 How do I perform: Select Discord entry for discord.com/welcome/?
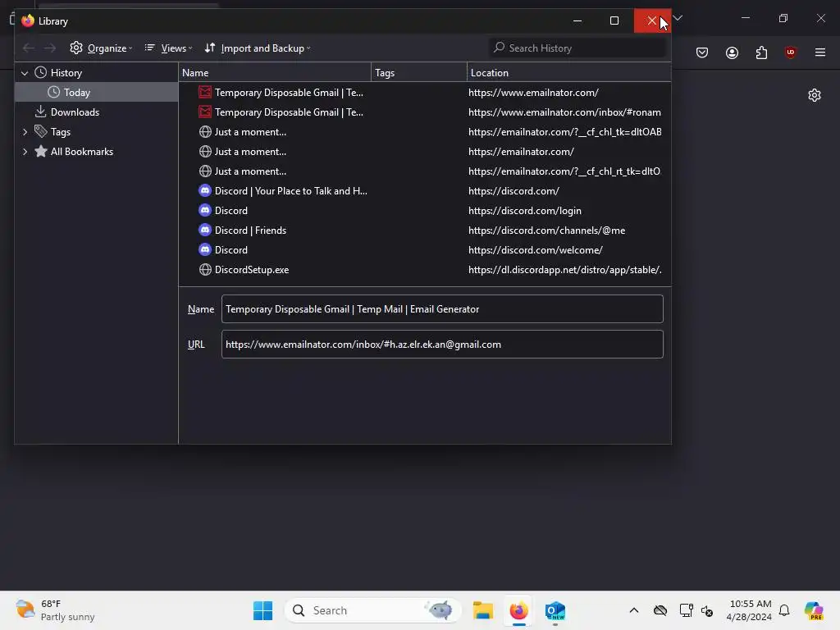[x=425, y=250]
